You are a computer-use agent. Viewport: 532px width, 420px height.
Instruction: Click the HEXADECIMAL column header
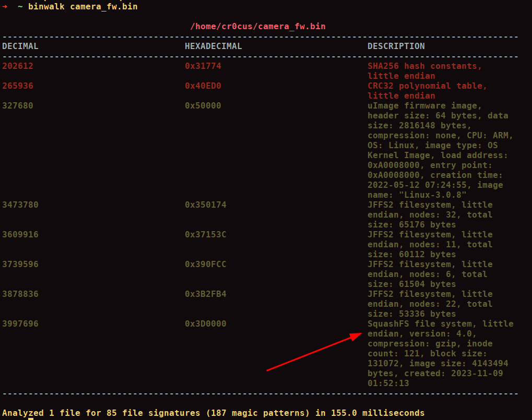pyautogui.click(x=214, y=46)
